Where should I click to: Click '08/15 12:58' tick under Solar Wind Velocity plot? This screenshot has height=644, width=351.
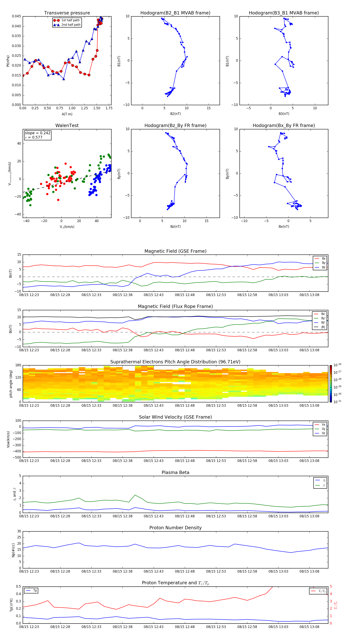click(247, 461)
